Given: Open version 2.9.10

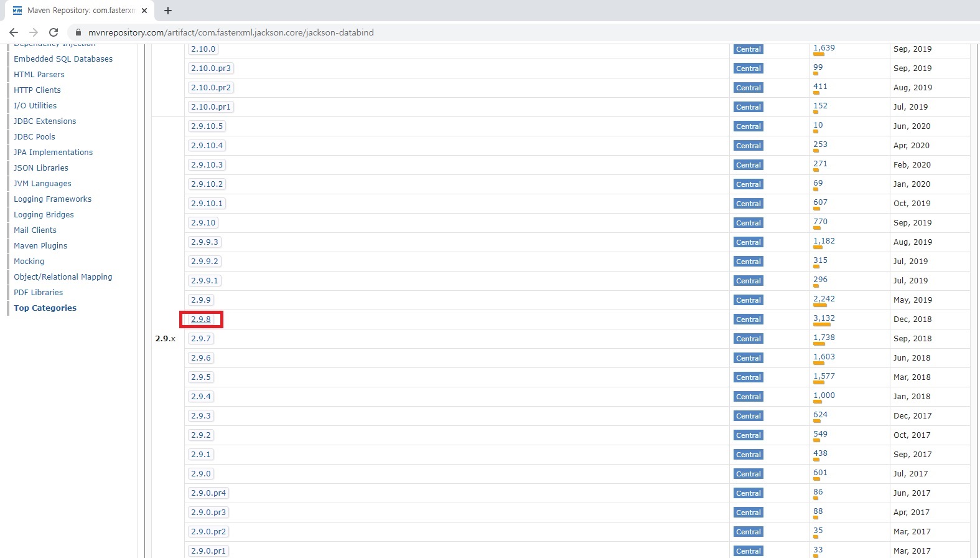Looking at the screenshot, I should tap(203, 223).
